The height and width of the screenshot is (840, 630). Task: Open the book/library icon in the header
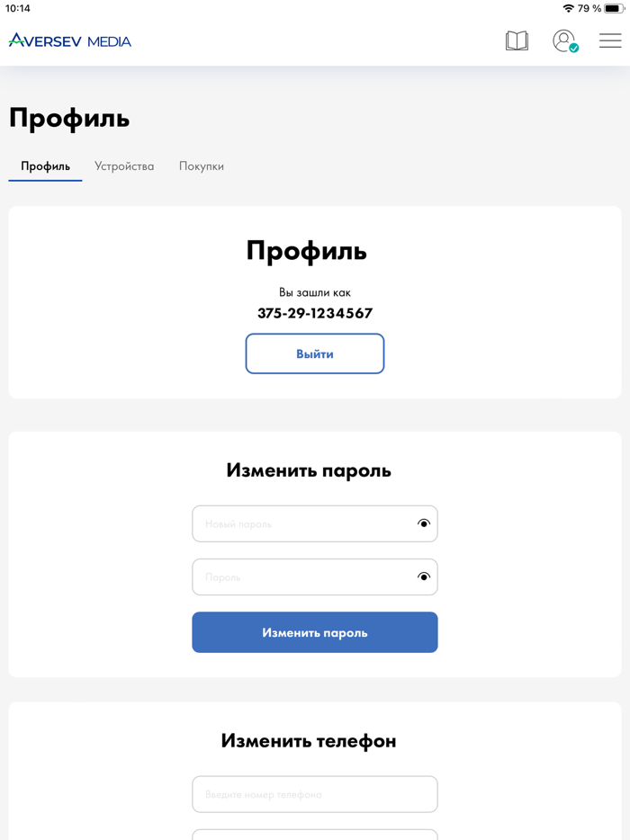click(x=517, y=40)
